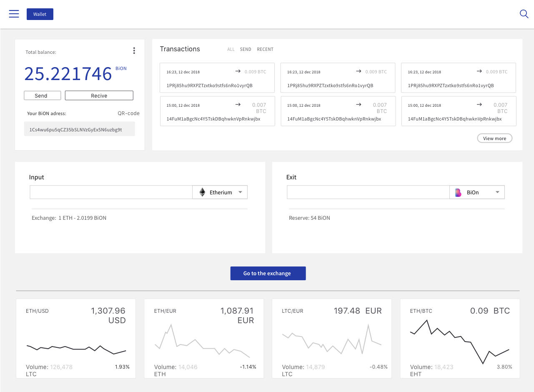
Task: Click the arrow in the first transaction card
Action: [238, 71]
